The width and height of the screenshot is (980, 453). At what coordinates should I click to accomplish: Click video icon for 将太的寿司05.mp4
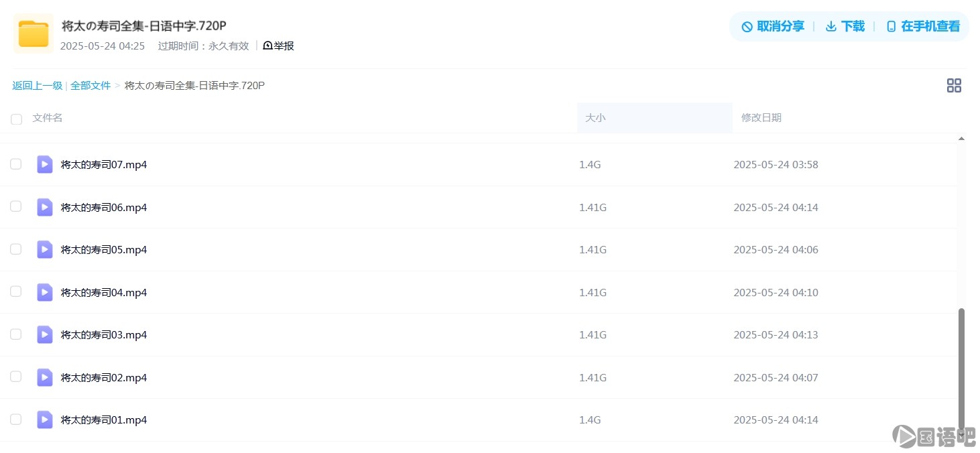tap(44, 249)
